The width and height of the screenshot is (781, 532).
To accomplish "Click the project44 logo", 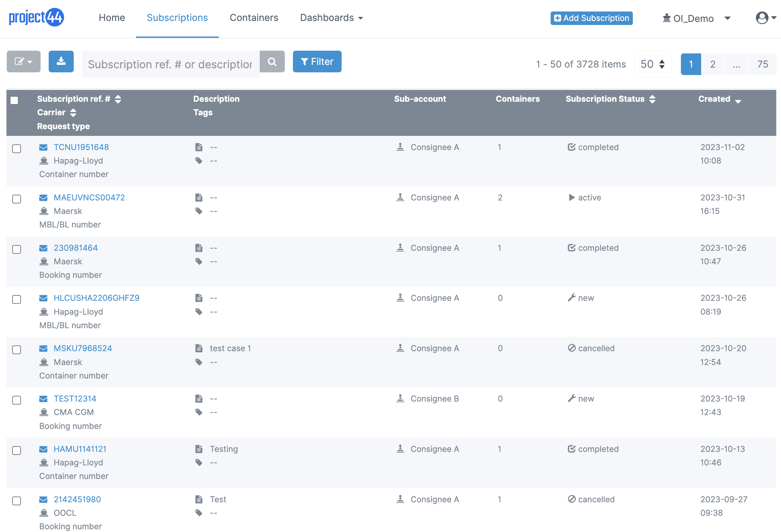I will coord(36,17).
